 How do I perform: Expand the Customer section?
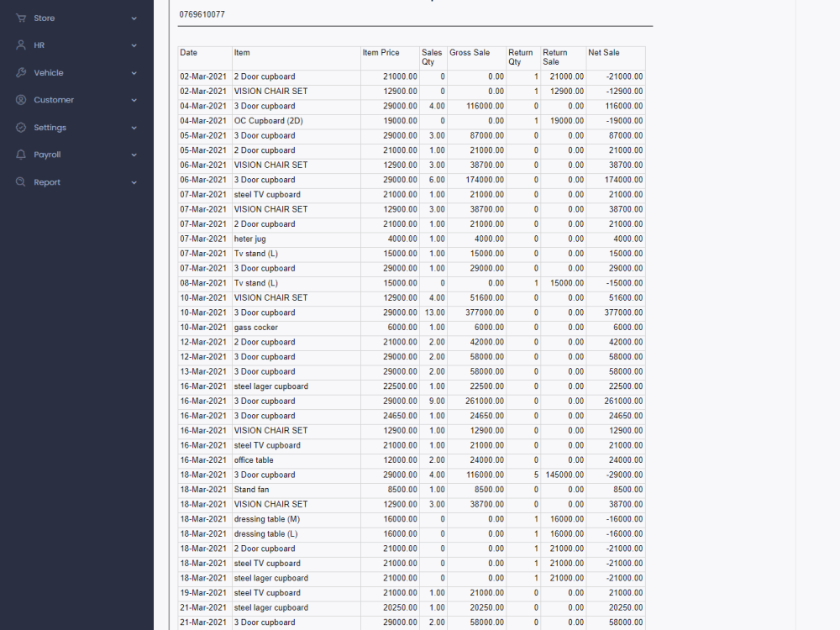134,100
